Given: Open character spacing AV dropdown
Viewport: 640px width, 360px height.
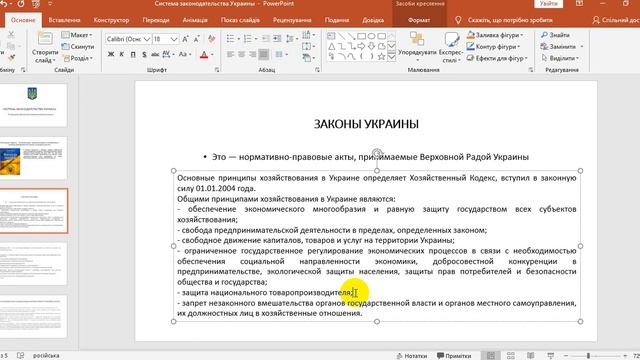Looking at the screenshot, I should [x=168, y=54].
